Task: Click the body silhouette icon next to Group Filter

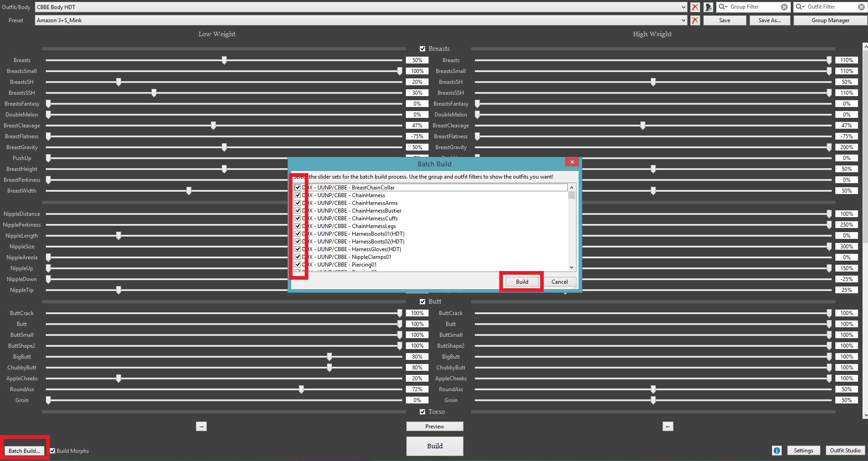Action: (708, 7)
